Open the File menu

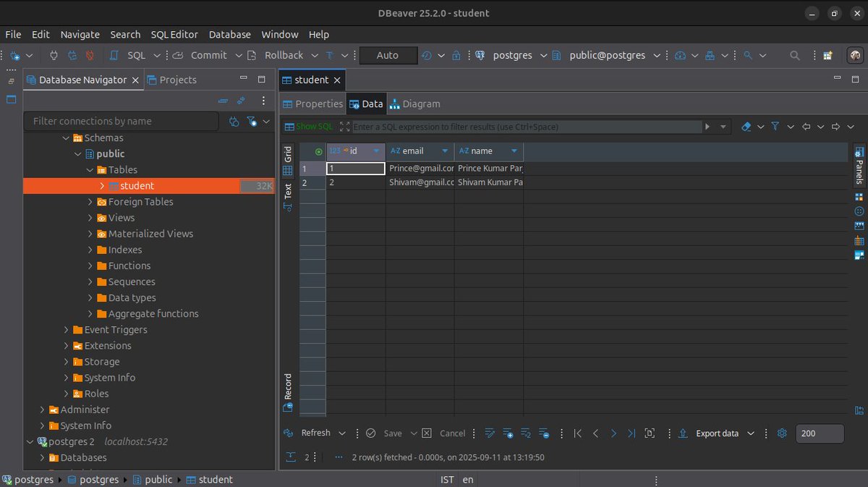point(13,34)
